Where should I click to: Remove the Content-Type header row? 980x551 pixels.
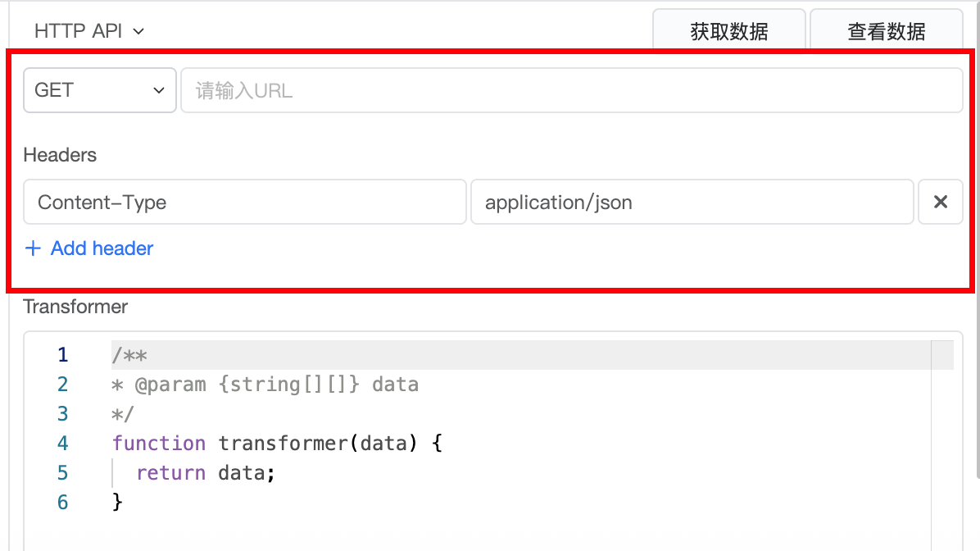coord(940,203)
